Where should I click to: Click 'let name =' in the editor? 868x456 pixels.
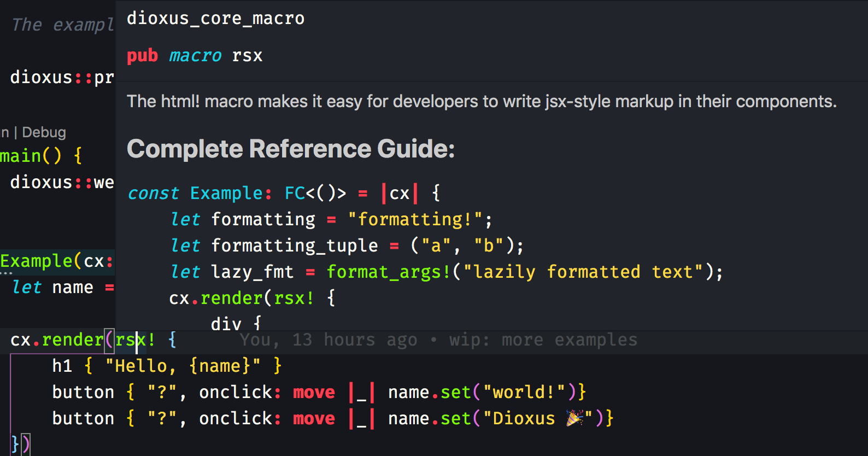[62, 287]
